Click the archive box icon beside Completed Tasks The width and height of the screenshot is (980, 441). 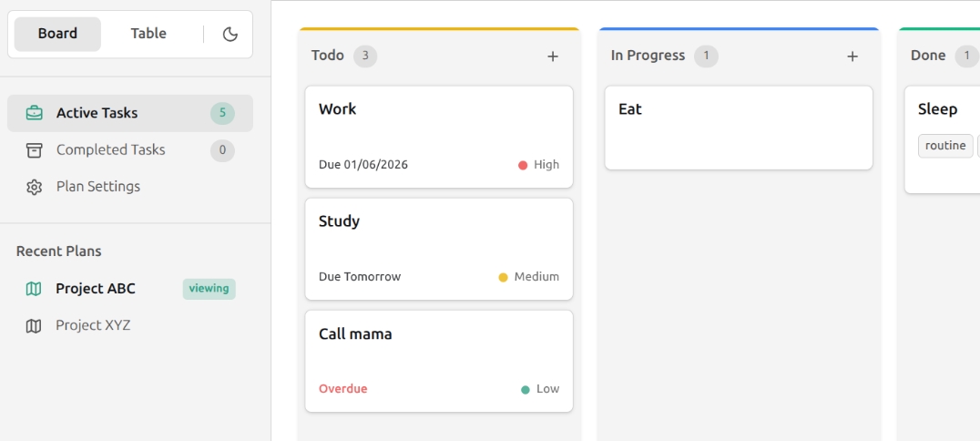tap(35, 150)
